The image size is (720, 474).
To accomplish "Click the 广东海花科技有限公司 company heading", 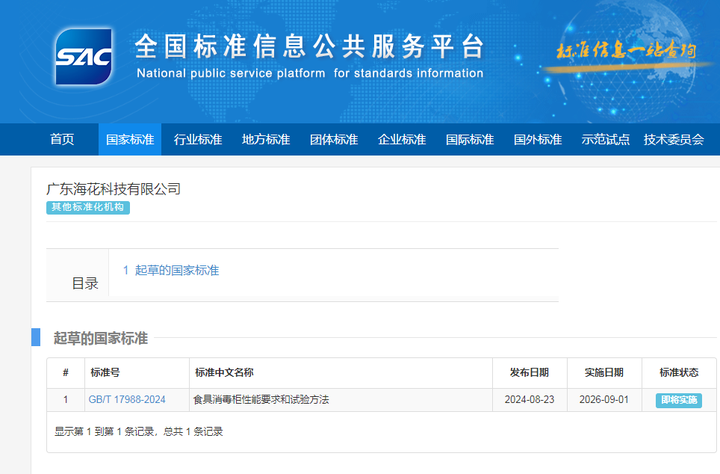I will [113, 189].
